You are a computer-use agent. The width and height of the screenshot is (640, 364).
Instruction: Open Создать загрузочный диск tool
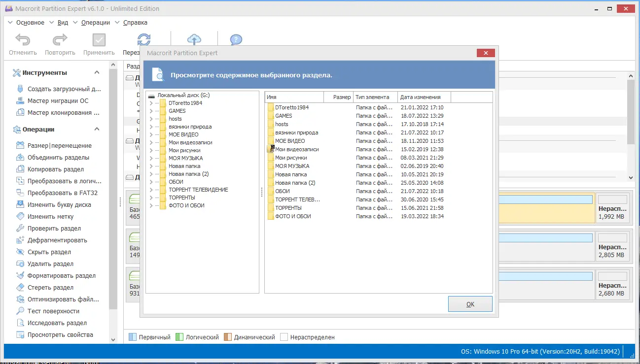coord(64,89)
